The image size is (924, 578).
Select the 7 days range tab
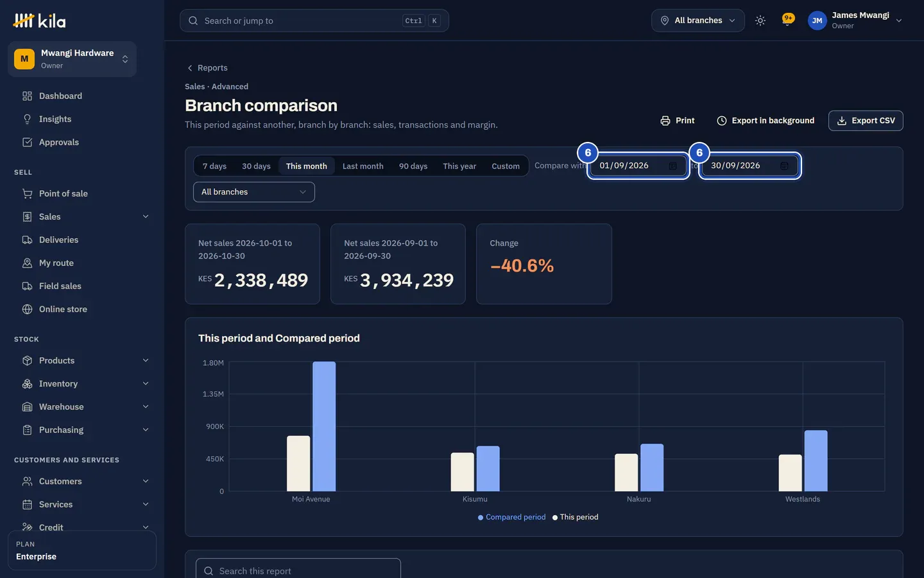(214, 166)
